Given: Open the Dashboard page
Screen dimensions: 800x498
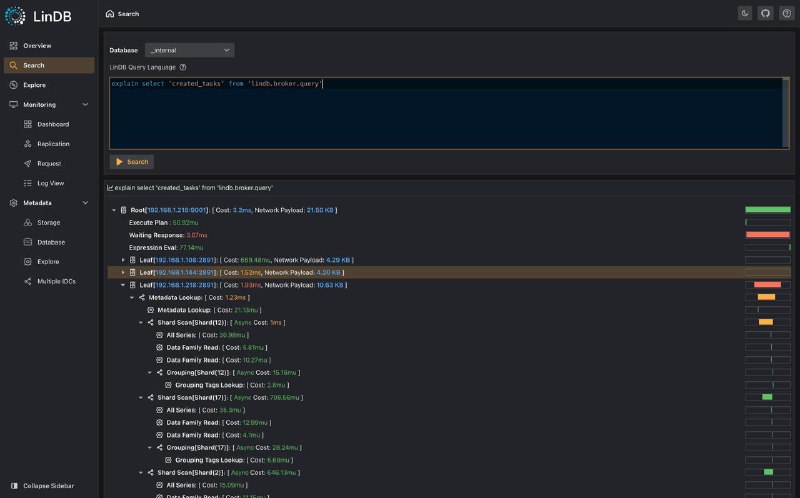Looking at the screenshot, I should [x=53, y=124].
